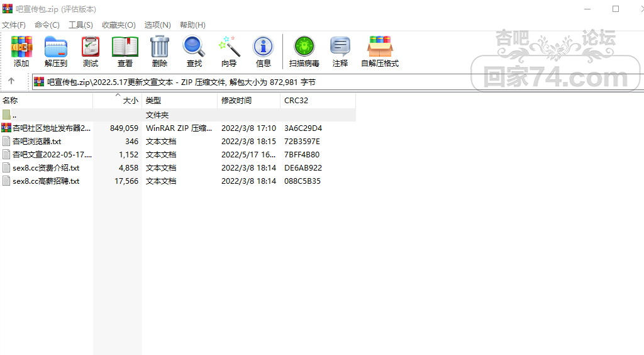Click the 删除 (Delete) trash icon
This screenshot has width=644, height=355.
click(x=159, y=47)
